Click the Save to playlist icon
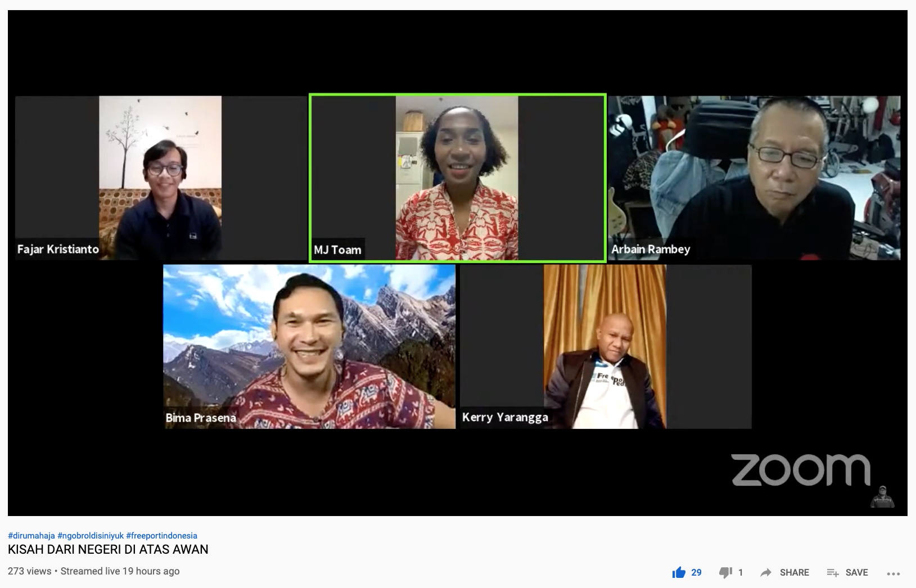This screenshot has height=588, width=916. 833,572
